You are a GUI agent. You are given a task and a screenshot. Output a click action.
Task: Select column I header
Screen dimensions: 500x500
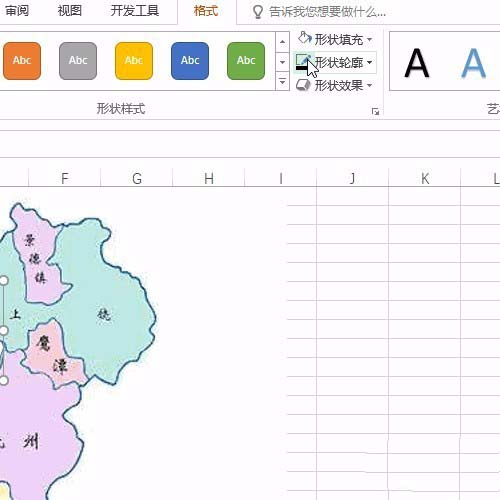click(281, 178)
